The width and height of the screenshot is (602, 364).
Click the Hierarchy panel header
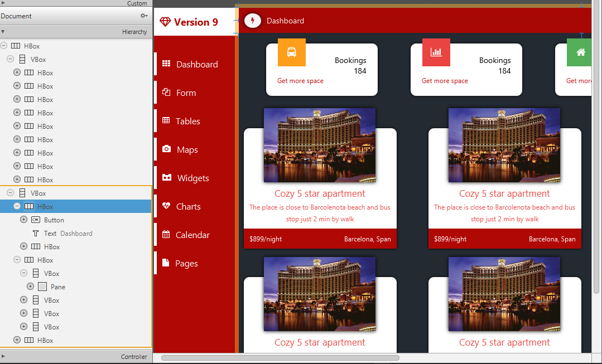click(x=134, y=31)
